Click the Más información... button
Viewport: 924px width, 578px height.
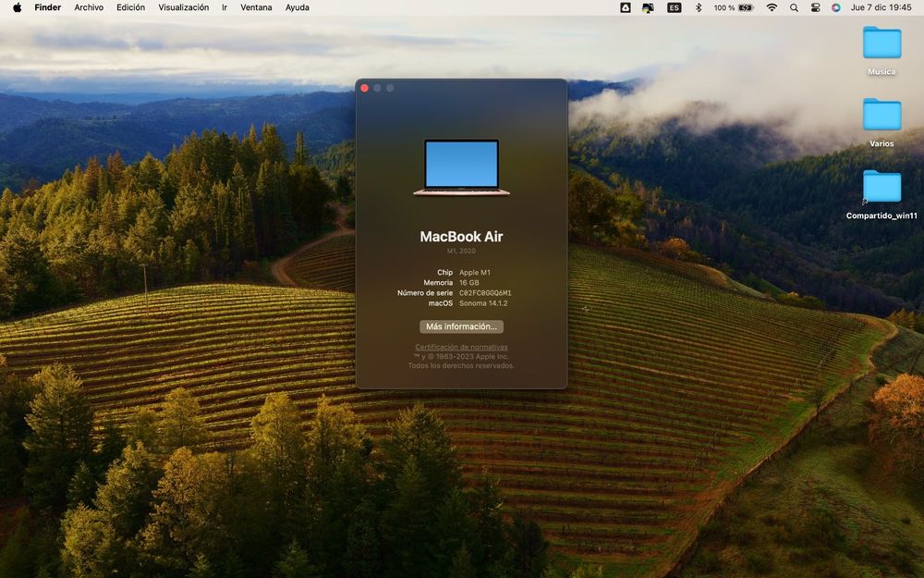click(x=461, y=326)
